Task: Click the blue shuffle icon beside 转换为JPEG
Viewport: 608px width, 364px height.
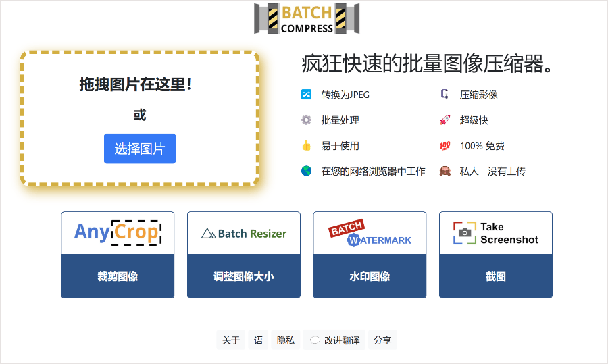Action: [x=306, y=94]
